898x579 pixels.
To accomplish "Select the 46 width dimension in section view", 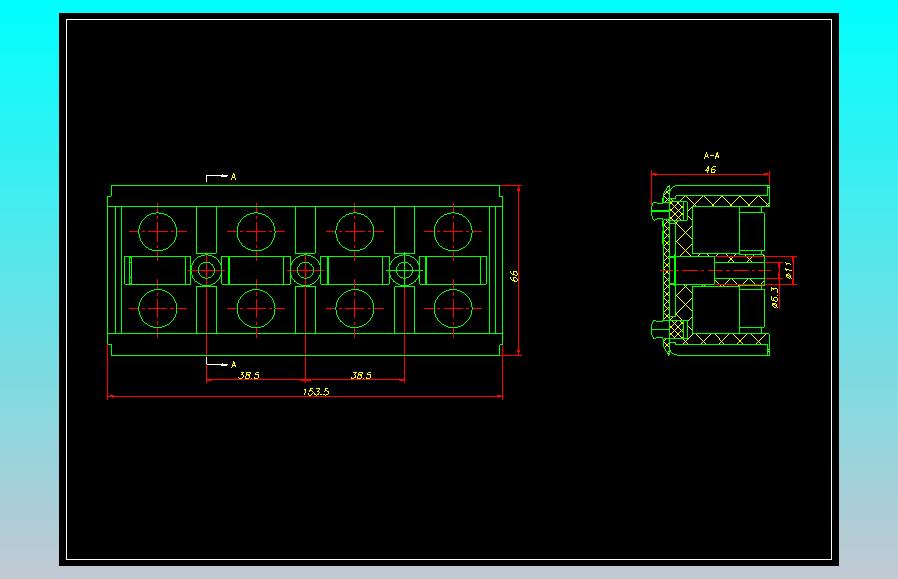I will click(710, 170).
